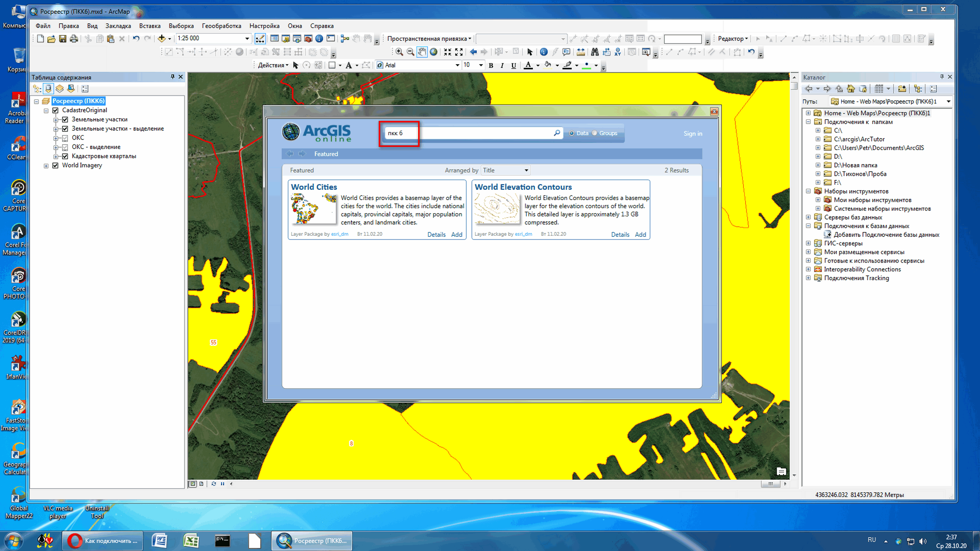
Task: Uncheck the World Imagery layer
Action: pyautogui.click(x=55, y=165)
